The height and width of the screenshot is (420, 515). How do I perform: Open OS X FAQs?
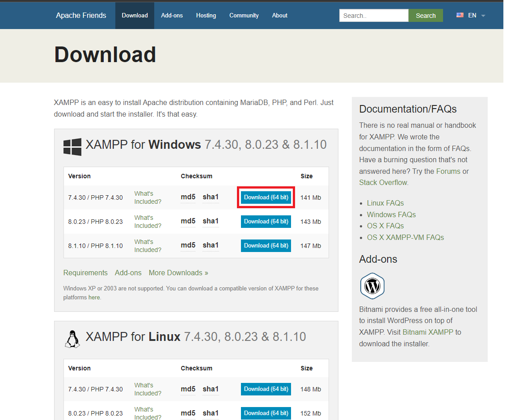pyautogui.click(x=385, y=226)
